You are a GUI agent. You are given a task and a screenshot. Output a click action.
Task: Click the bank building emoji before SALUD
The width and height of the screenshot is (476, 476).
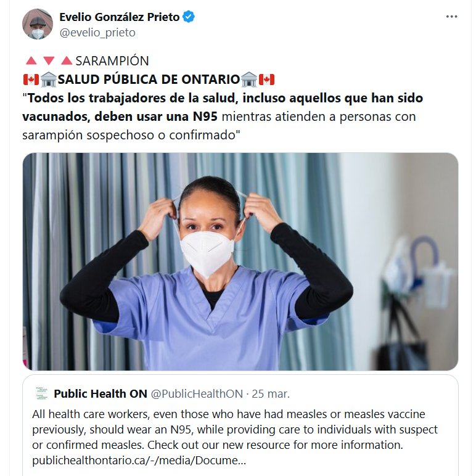pos(49,80)
